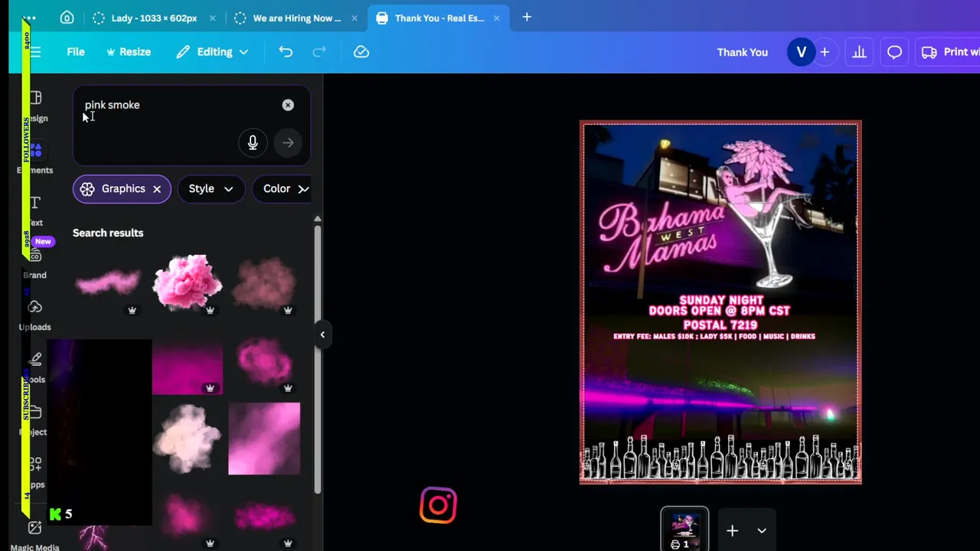Open the analytics bar chart icon
The height and width of the screenshot is (551, 980).
pyautogui.click(x=859, y=52)
